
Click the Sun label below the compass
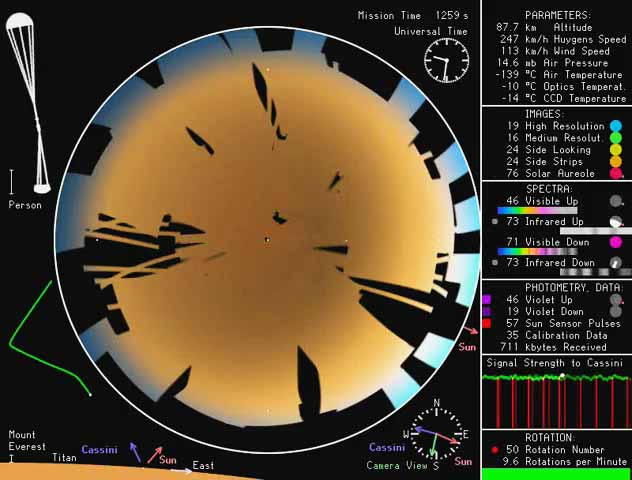(463, 462)
